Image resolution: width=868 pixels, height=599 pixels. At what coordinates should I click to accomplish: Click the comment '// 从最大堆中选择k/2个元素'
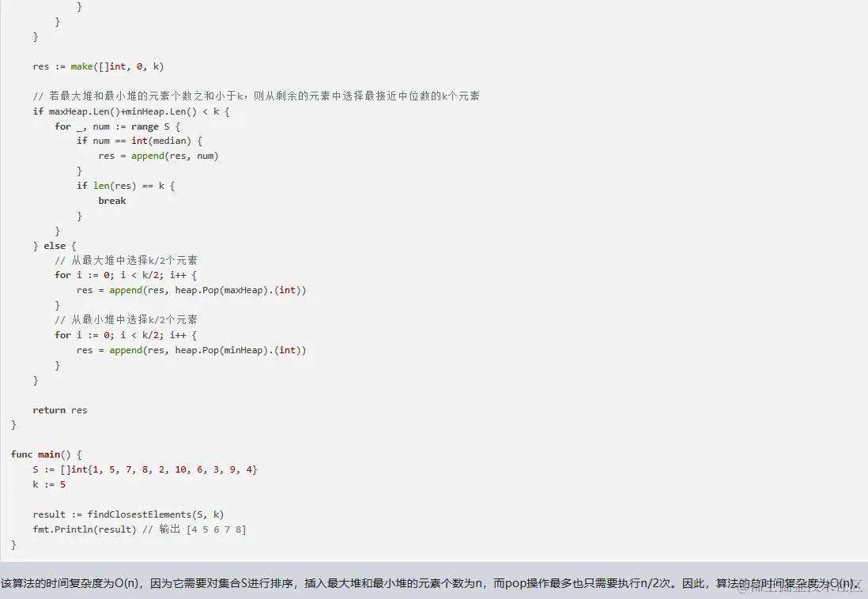(x=126, y=261)
